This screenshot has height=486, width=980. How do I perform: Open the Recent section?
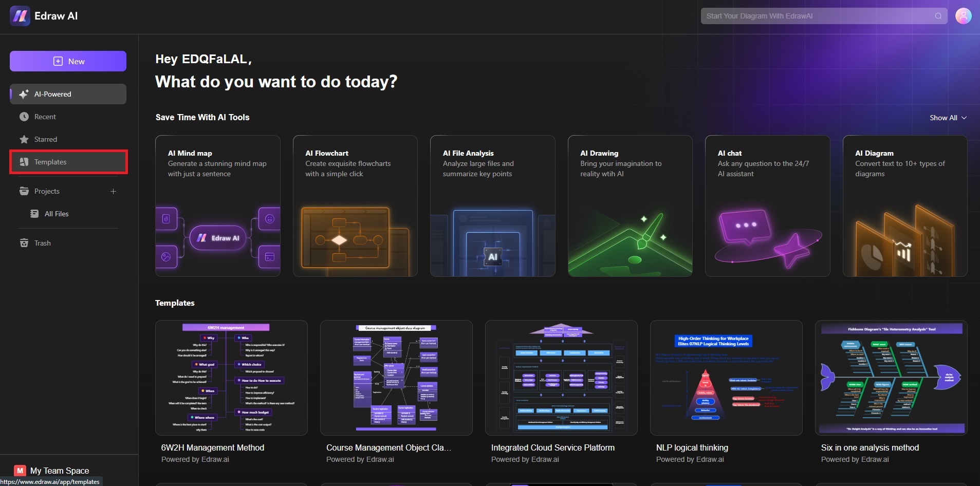pyautogui.click(x=68, y=117)
